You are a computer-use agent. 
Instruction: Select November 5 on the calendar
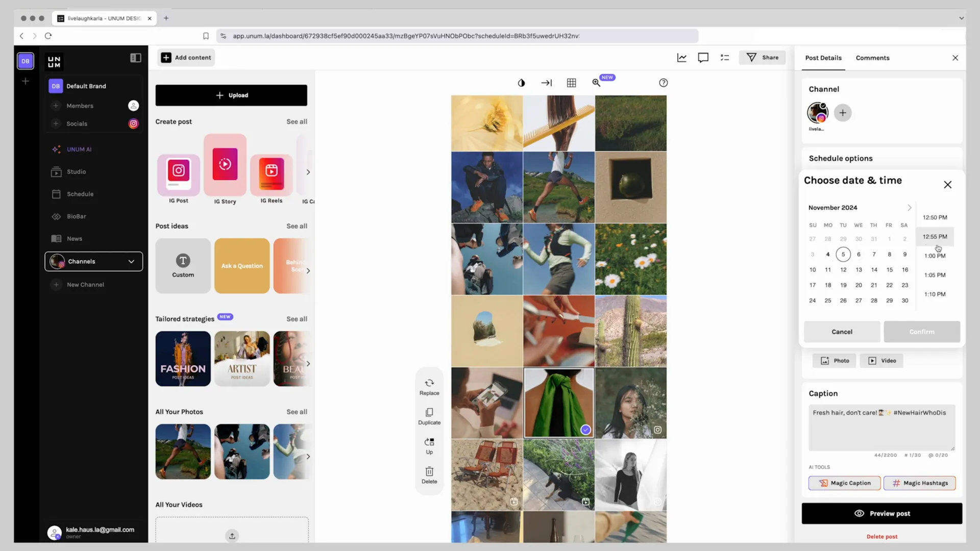[843, 254]
